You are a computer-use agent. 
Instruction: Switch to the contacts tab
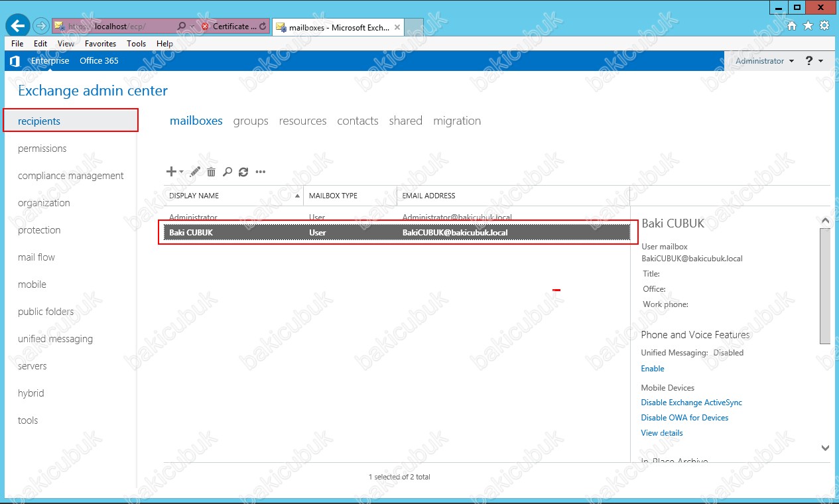357,121
